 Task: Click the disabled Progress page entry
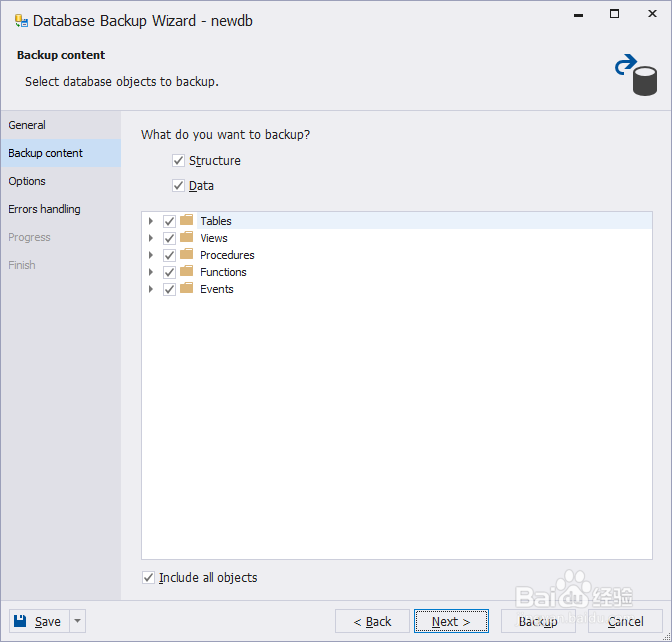point(61,237)
